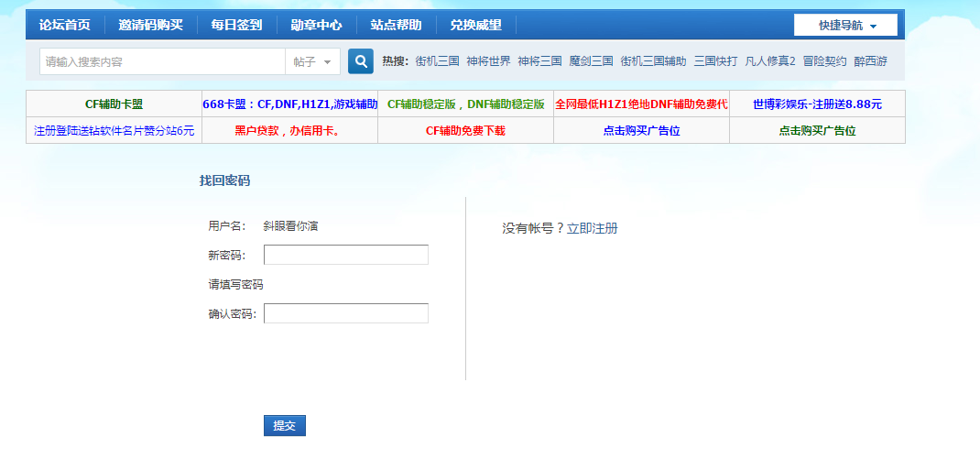
Task: Open the 世博彩娱乐-注册送8.88元 ad link
Action: pyautogui.click(x=817, y=104)
